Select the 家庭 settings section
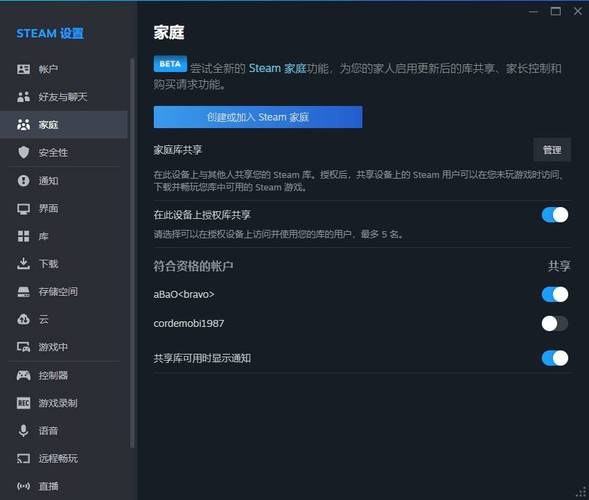This screenshot has height=500, width=589. point(64,125)
